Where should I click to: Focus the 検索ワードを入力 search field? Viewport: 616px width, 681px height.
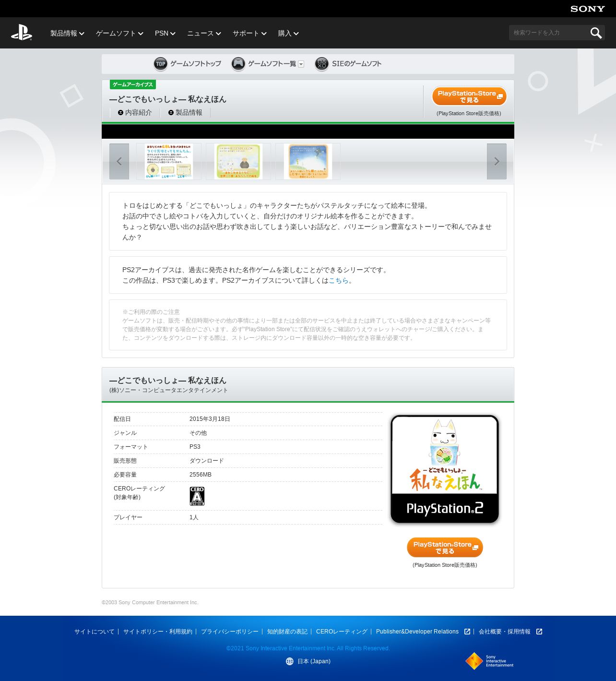(x=549, y=33)
